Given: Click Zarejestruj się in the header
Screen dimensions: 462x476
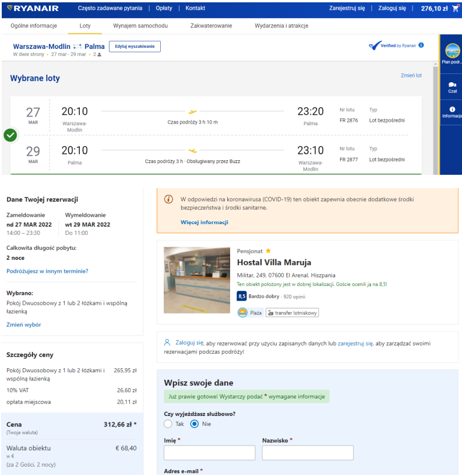Looking at the screenshot, I should [347, 8].
